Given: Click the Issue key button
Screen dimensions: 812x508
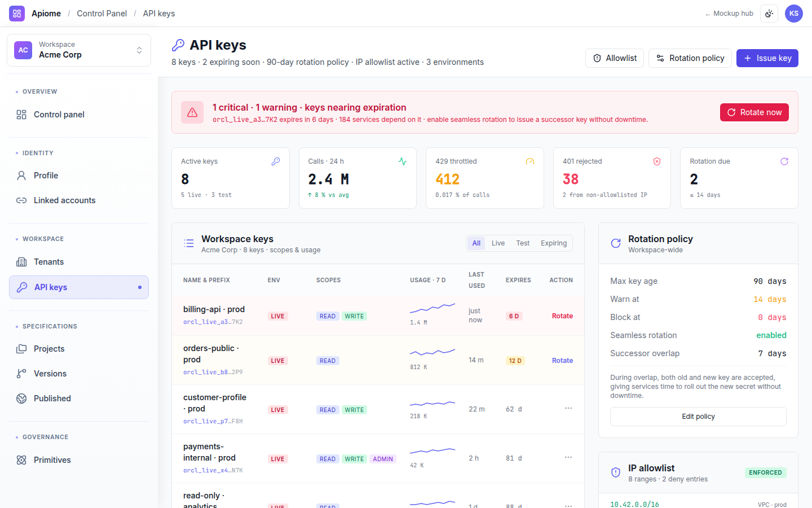Looking at the screenshot, I should click(767, 58).
